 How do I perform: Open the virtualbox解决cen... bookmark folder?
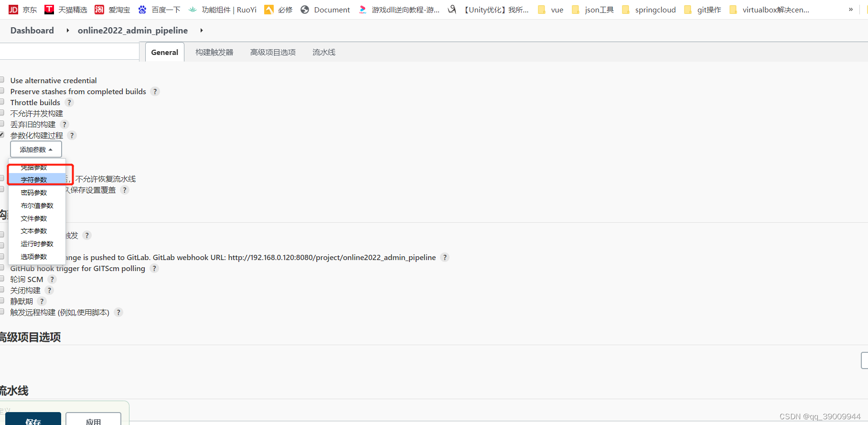click(769, 10)
